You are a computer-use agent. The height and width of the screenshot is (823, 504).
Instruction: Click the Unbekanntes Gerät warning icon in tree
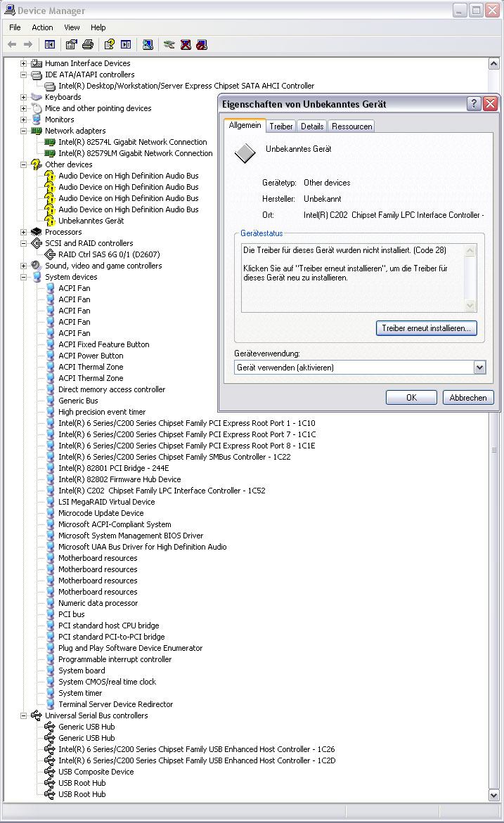pyautogui.click(x=50, y=221)
